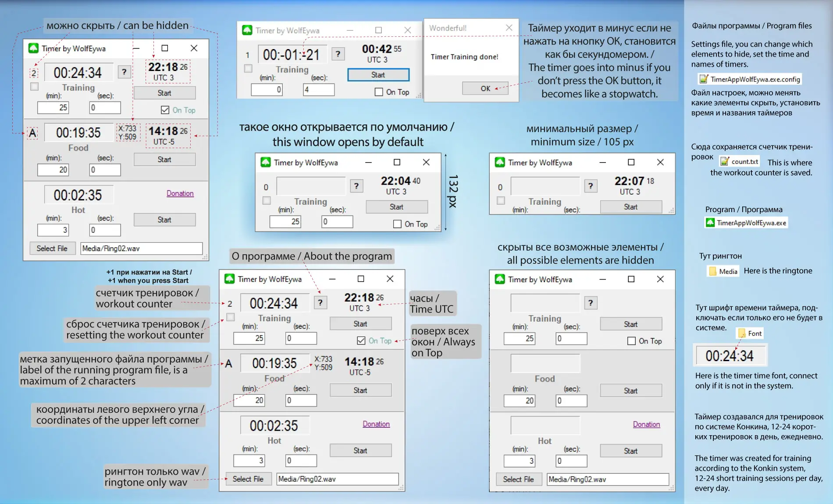Enable On Top in the all-elements-hidden window
Screen dimensions: 833x504
[x=631, y=341]
